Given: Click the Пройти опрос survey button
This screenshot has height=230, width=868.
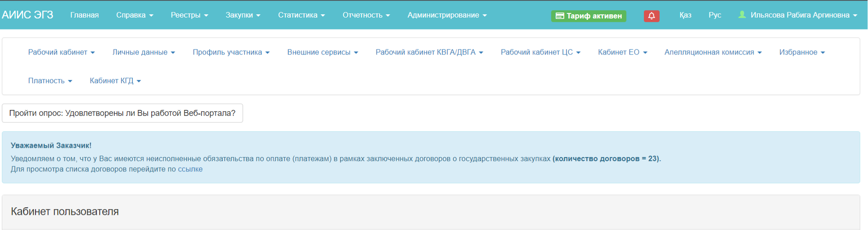Looking at the screenshot, I should point(122,113).
